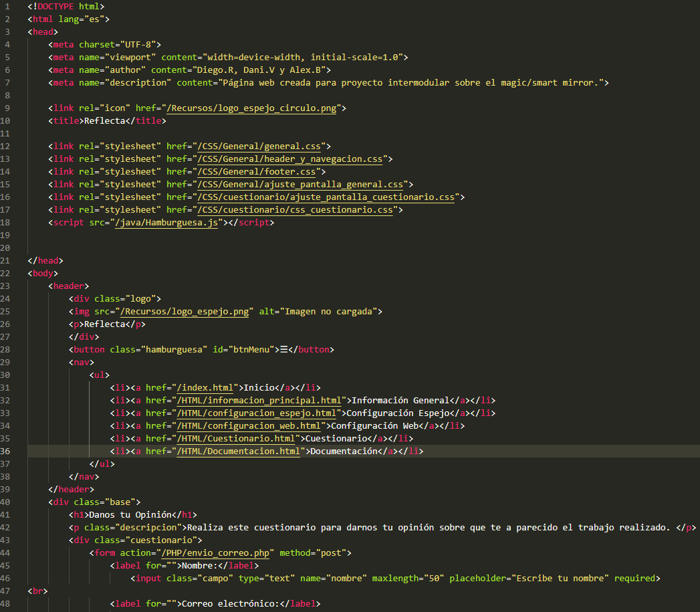Click the /Recursos/logo_espejo.png image path

(x=185, y=312)
